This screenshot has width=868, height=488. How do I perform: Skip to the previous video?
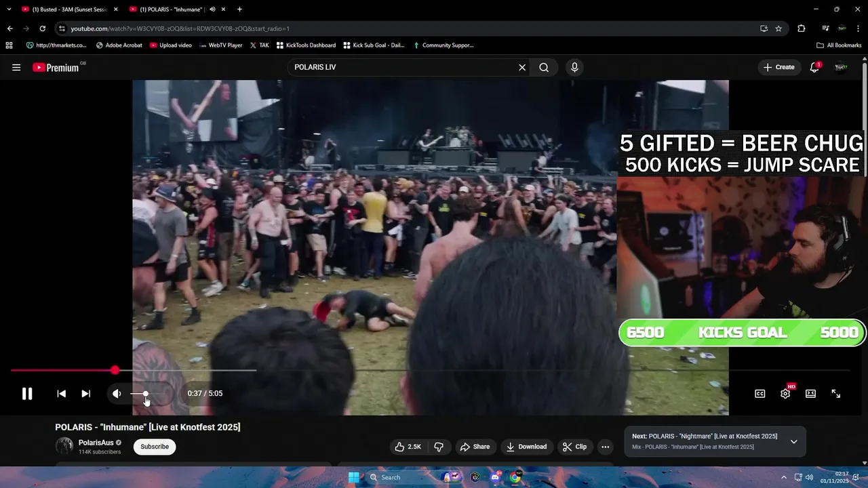click(61, 394)
